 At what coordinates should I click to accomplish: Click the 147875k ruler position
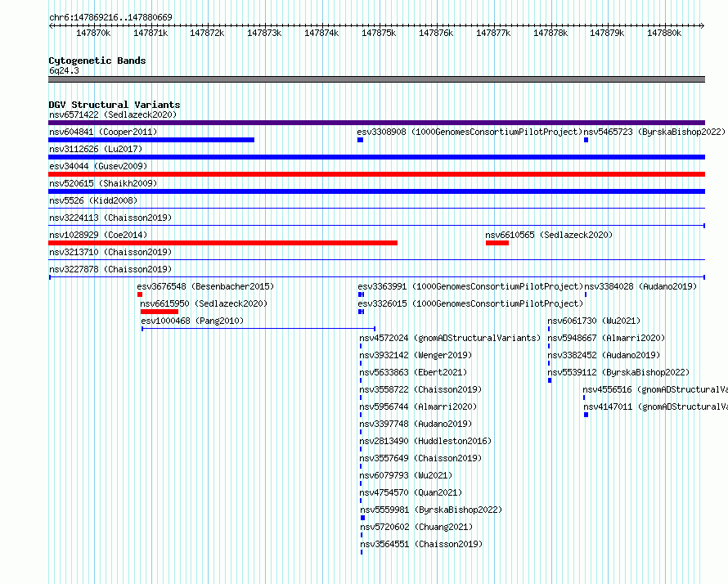click(x=379, y=33)
